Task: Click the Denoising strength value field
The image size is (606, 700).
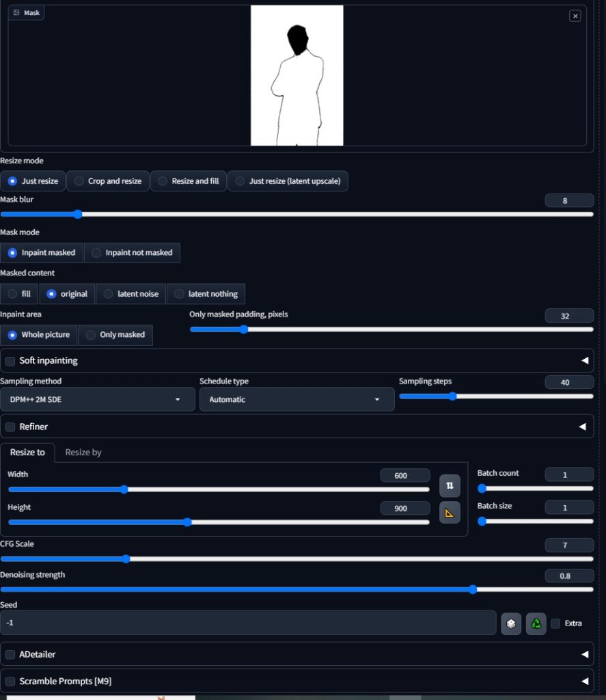Action: [569, 576]
